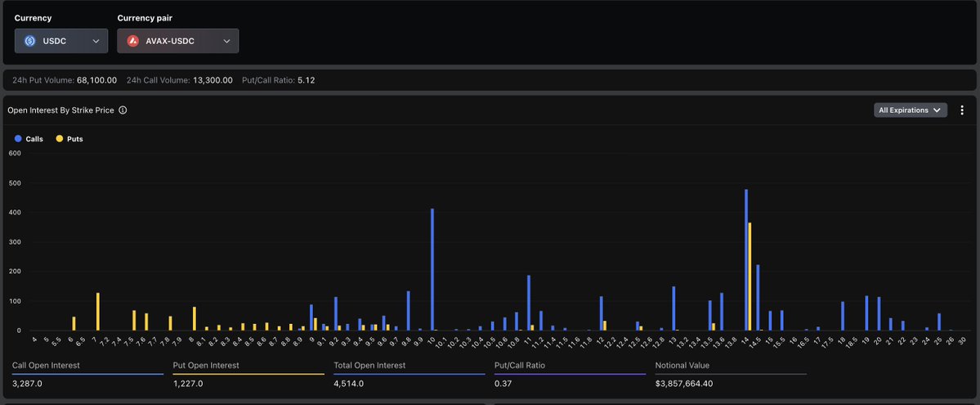Toggle Calls series visibility in legend
980x405 pixels.
34,139
